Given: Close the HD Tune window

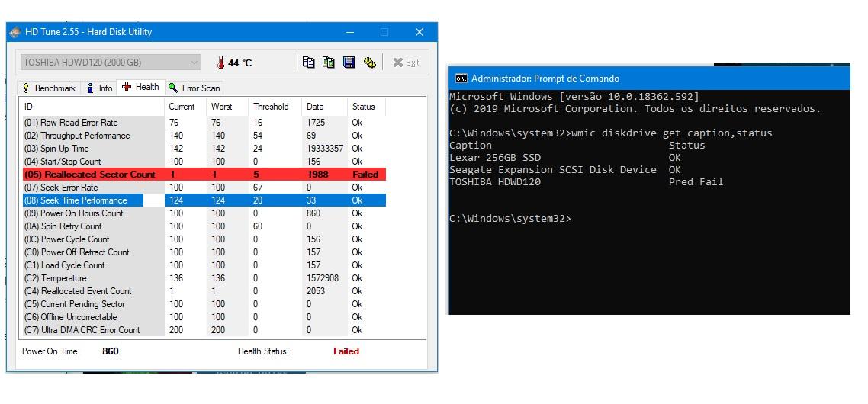Looking at the screenshot, I should click(x=420, y=32).
